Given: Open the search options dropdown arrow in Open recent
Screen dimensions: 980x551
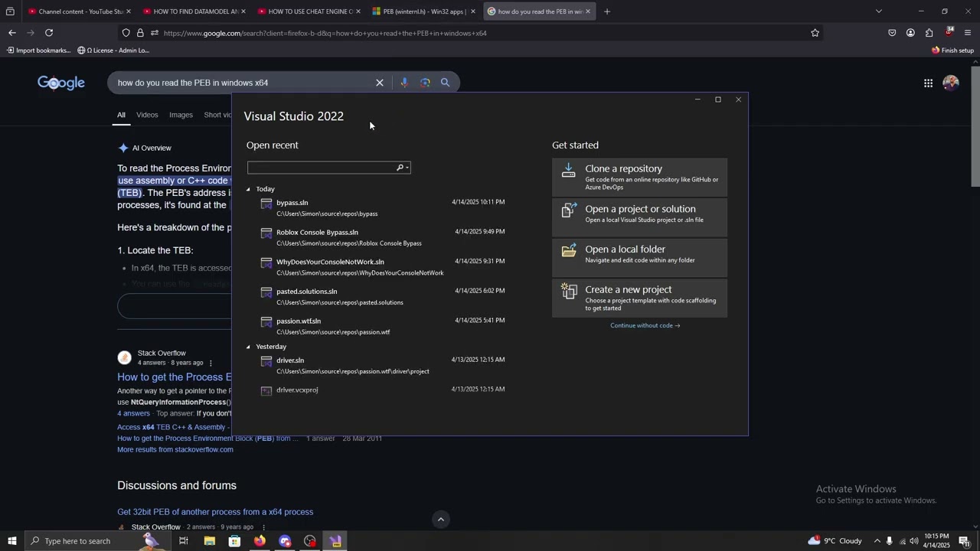Looking at the screenshot, I should [407, 168].
